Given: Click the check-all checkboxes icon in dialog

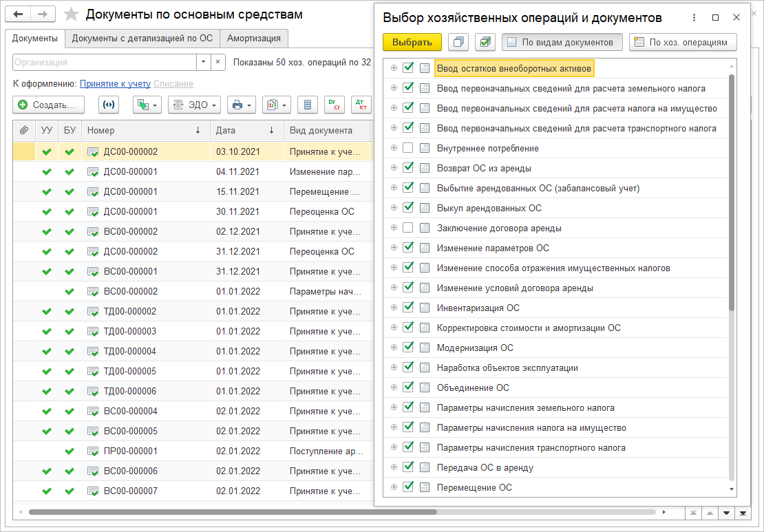Looking at the screenshot, I should (x=485, y=42).
